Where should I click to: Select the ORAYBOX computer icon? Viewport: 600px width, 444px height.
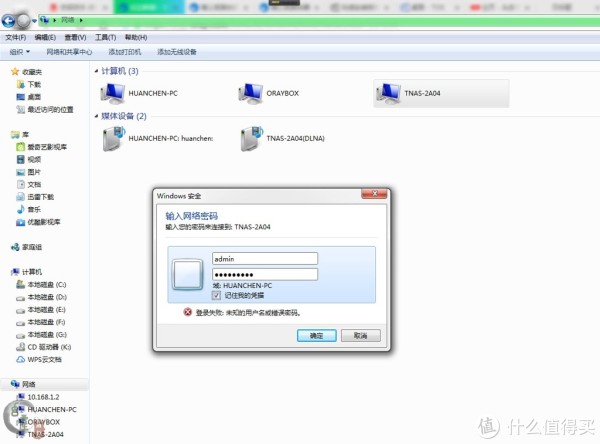250,94
